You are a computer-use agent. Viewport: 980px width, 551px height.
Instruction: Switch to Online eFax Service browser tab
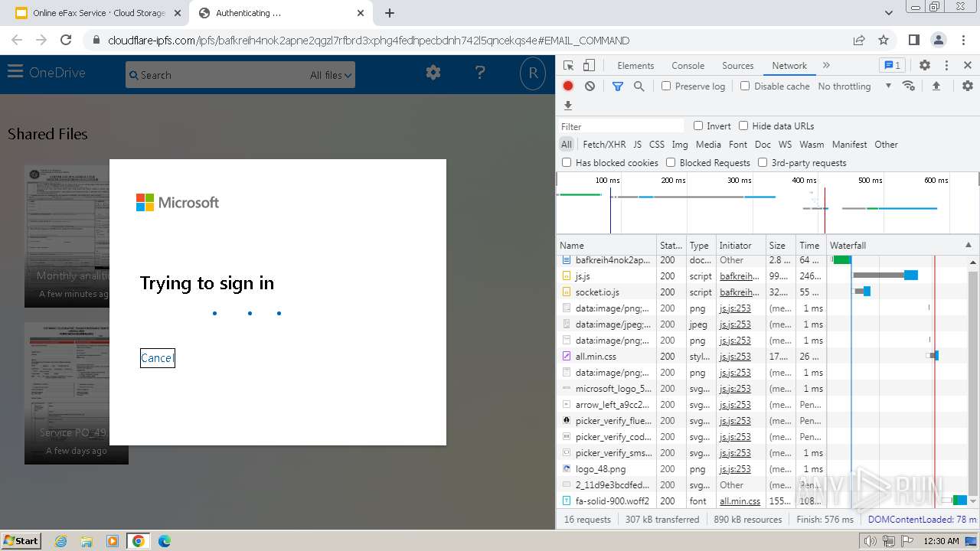click(x=98, y=13)
